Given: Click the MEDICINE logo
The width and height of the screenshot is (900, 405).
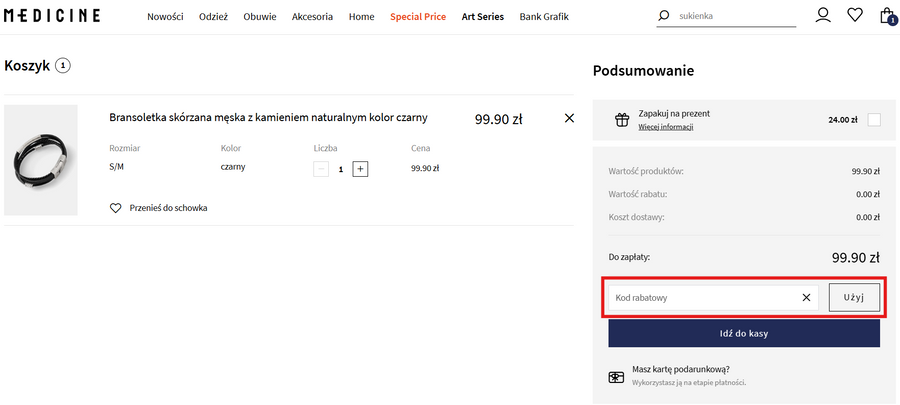Looking at the screenshot, I should [x=52, y=16].
